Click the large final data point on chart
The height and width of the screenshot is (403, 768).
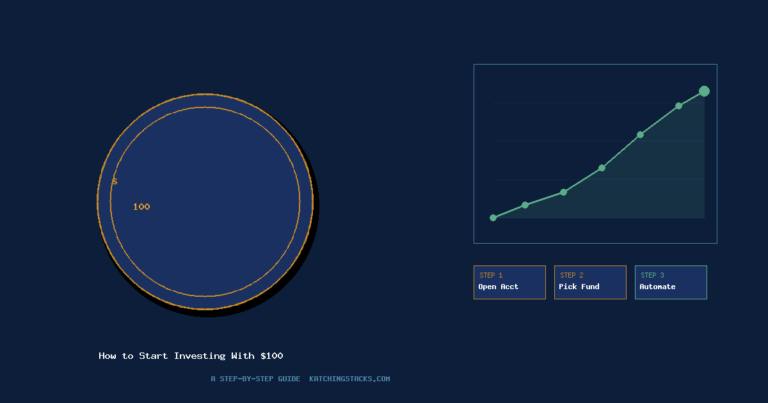tap(704, 91)
